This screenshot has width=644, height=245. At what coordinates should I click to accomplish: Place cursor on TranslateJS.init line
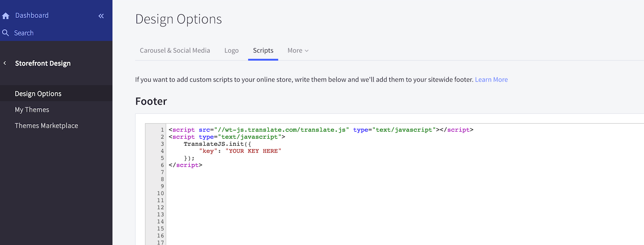(218, 144)
